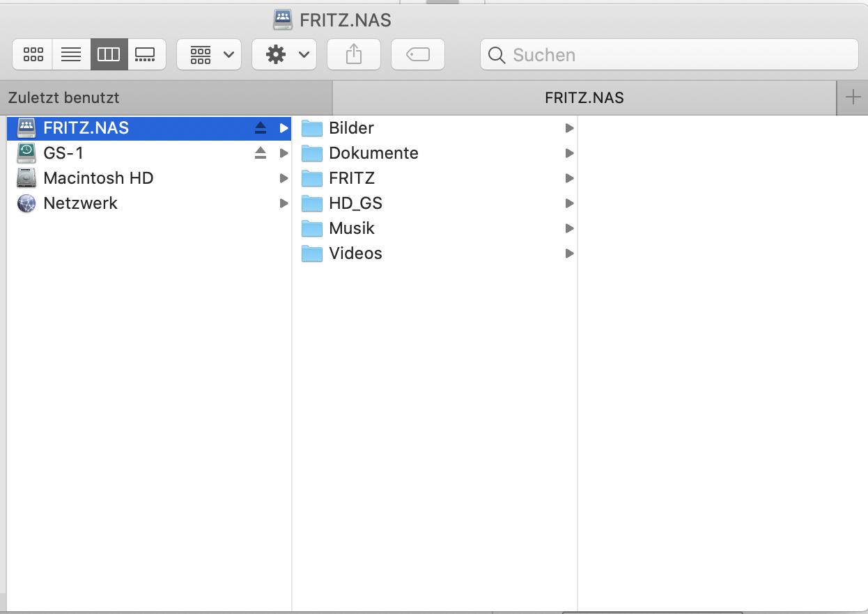Click the HD_GS folder icon
Viewport: 868px width, 614px height.
coord(312,203)
